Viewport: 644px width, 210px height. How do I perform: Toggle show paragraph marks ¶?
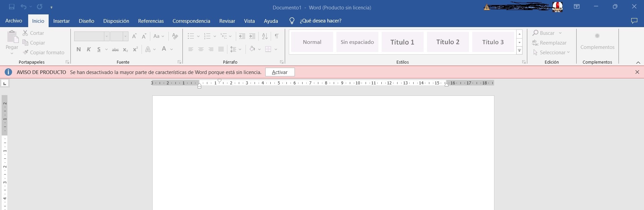click(277, 36)
